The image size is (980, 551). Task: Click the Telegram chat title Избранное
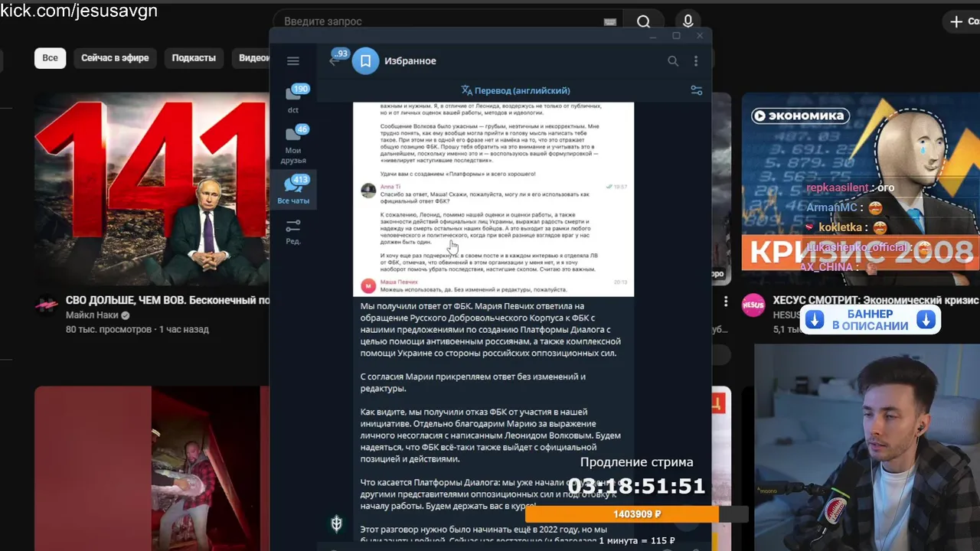[410, 61]
